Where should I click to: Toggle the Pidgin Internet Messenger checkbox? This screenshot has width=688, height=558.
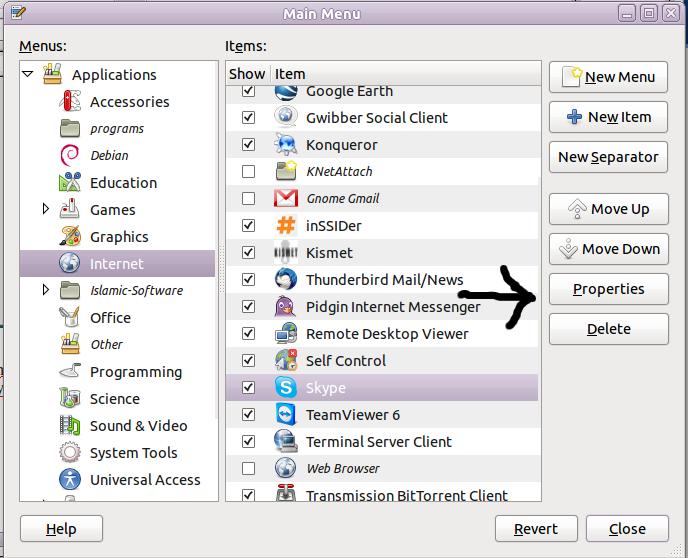pyautogui.click(x=248, y=306)
